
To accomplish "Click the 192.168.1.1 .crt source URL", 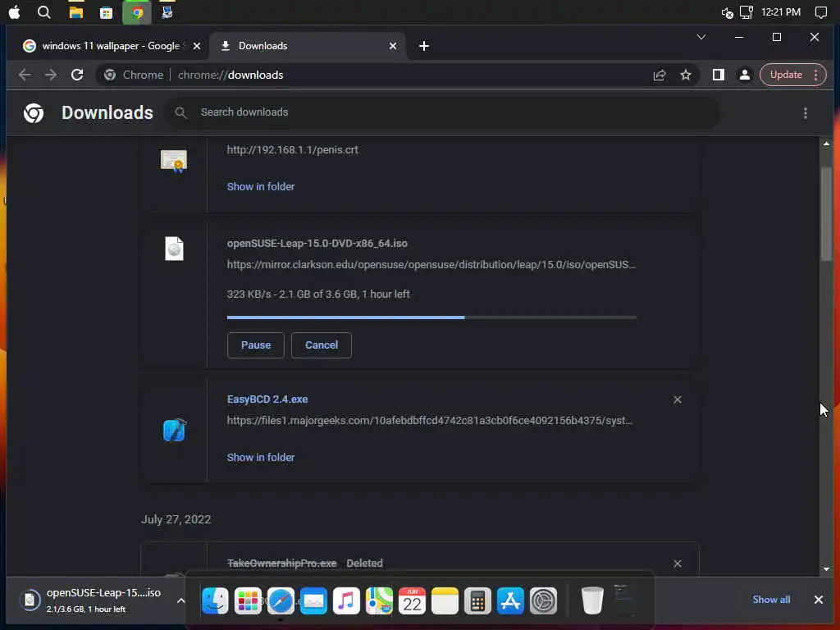I will point(293,150).
